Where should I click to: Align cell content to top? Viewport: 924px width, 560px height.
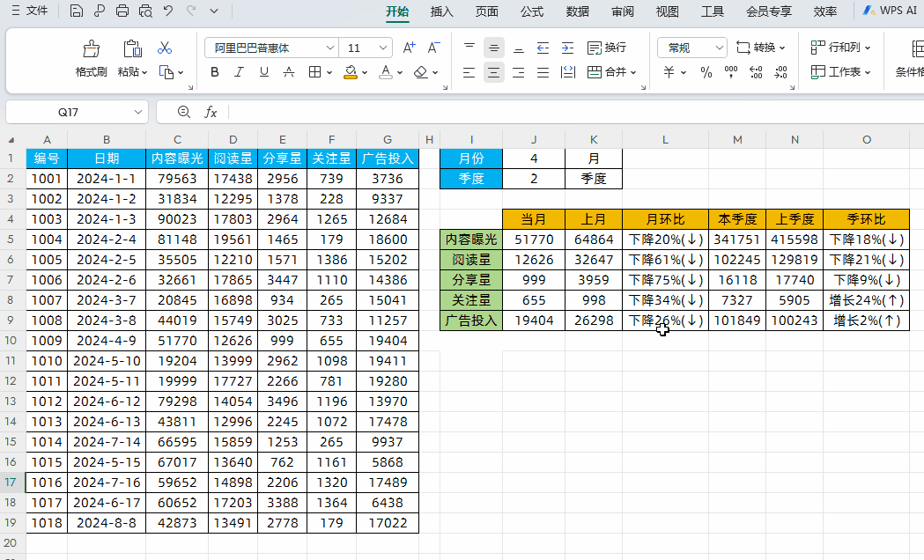coord(469,48)
